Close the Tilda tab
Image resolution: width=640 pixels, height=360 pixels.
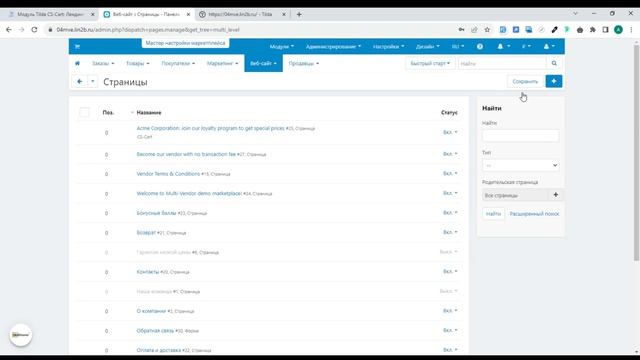point(284,14)
